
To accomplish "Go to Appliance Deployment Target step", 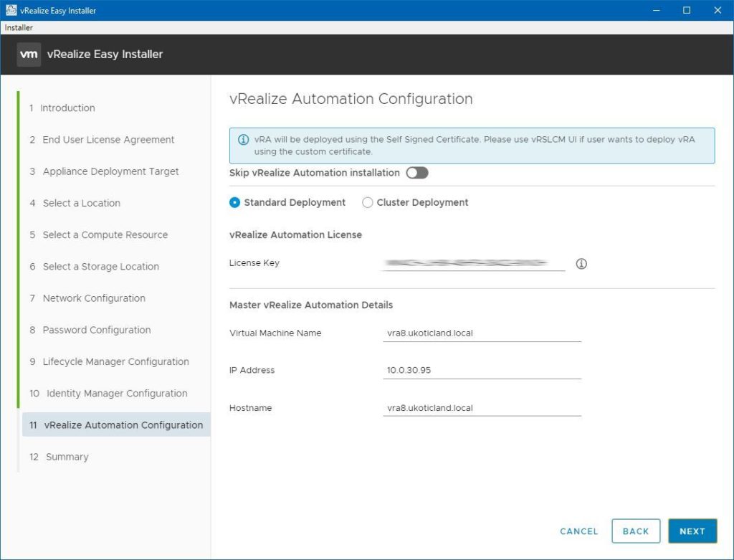I will [x=104, y=171].
